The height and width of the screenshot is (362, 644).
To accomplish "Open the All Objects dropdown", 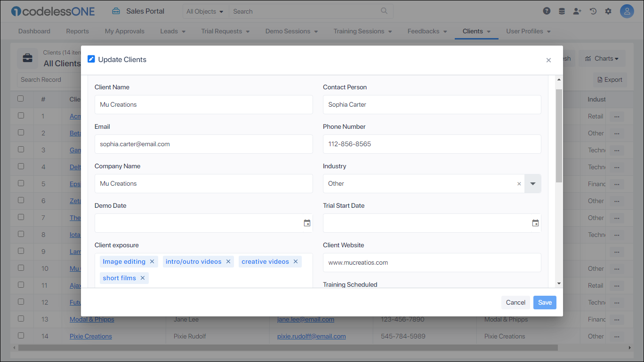I will point(205,11).
